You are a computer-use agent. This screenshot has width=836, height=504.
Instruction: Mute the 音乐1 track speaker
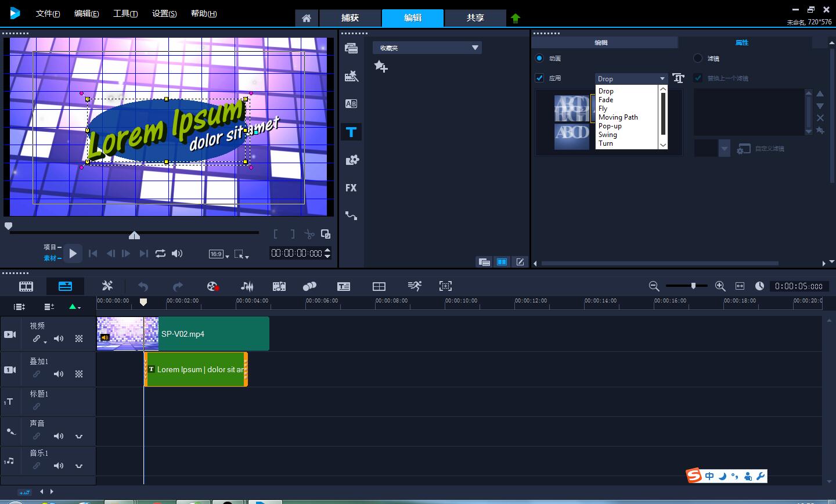(x=59, y=466)
